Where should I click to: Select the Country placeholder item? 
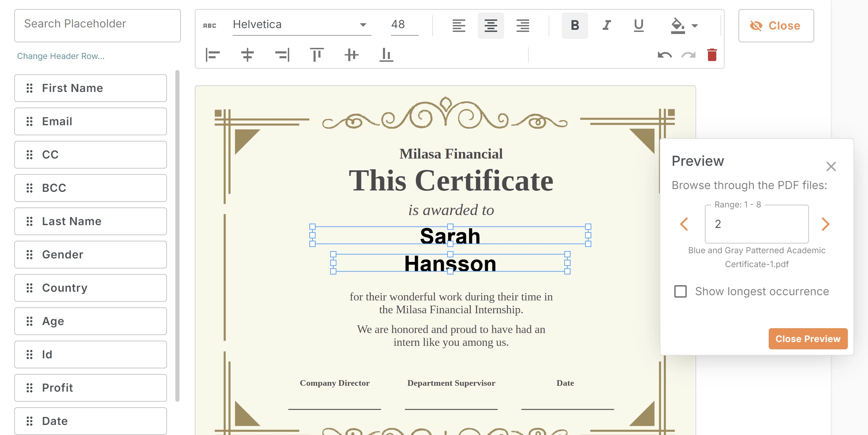coord(90,288)
